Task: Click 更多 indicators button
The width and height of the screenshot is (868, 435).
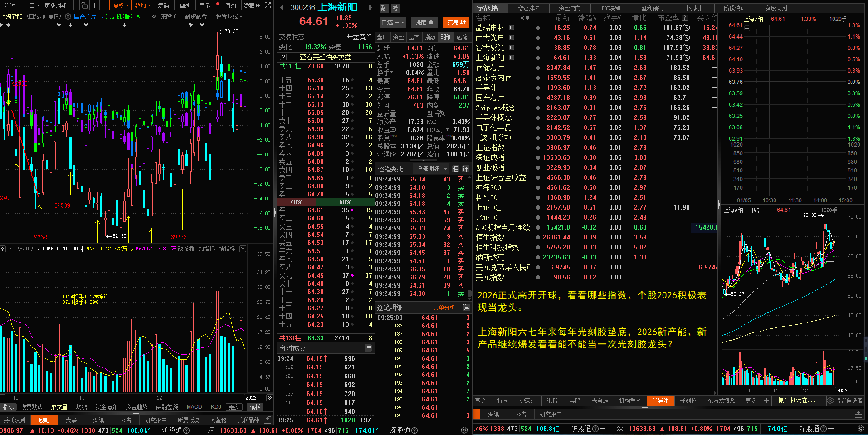Action: (234, 407)
